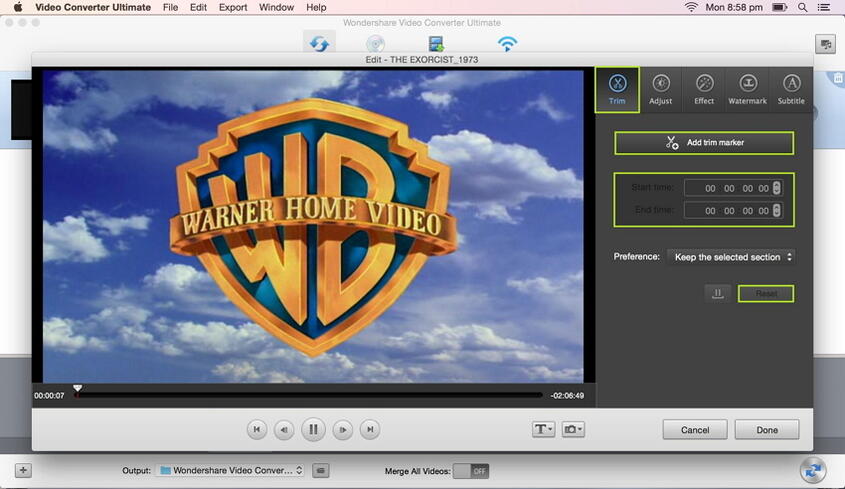Step the Start time value
This screenshot has height=489, width=845.
tap(777, 188)
